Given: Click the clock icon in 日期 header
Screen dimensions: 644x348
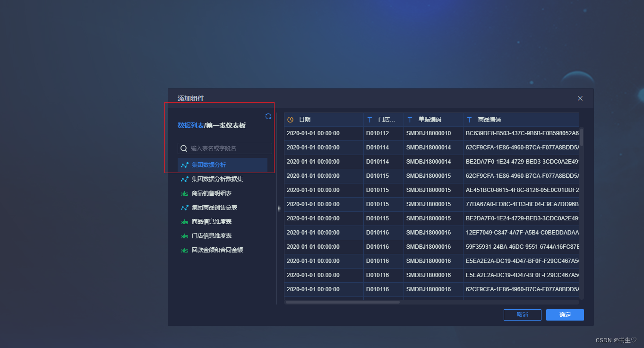Looking at the screenshot, I should tap(291, 120).
